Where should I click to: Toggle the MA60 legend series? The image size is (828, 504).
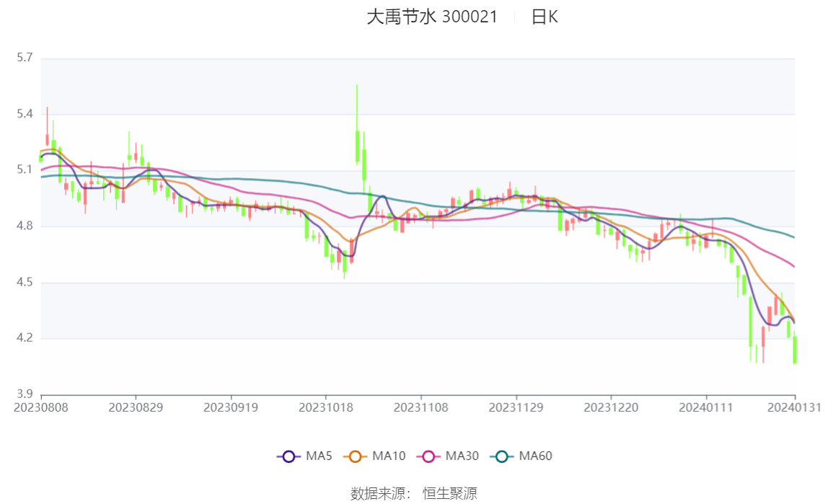pyautogui.click(x=521, y=456)
